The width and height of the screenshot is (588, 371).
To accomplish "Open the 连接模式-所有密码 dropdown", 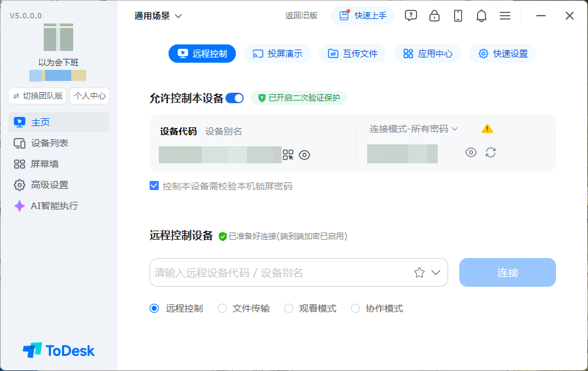I will click(414, 129).
